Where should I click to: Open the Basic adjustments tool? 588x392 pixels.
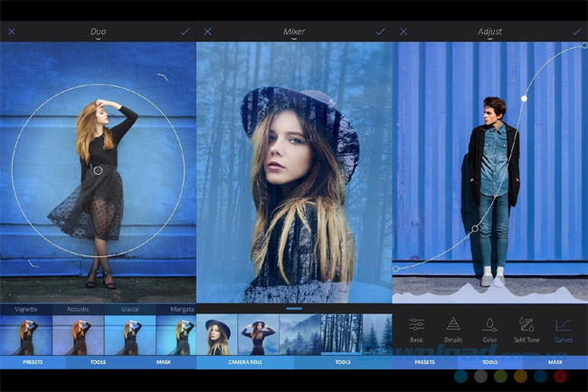[x=416, y=330]
